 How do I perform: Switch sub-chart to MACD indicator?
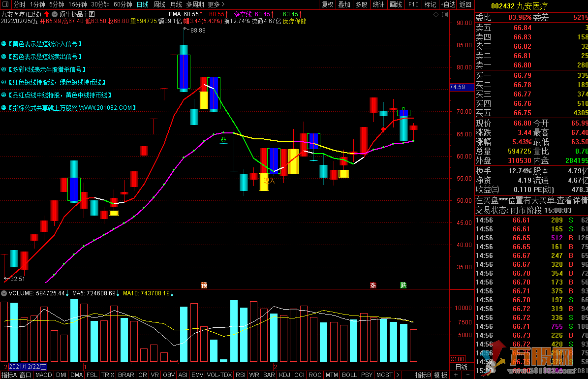pos(43,375)
